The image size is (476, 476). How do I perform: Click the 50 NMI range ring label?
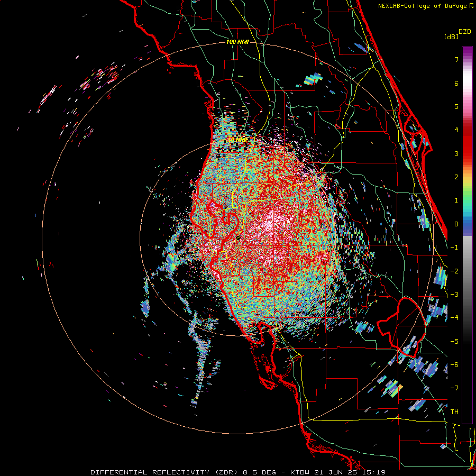coord(237,140)
